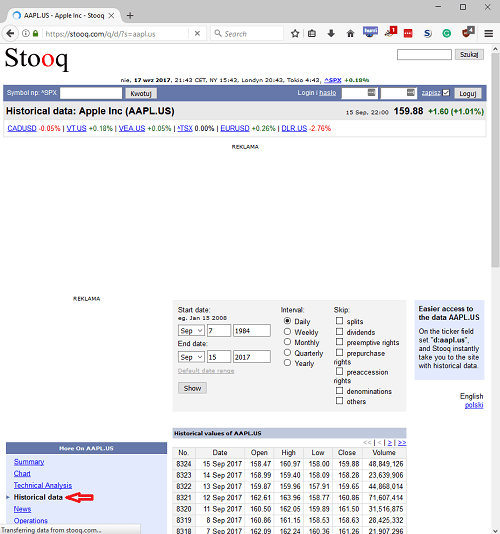The width and height of the screenshot is (500, 534).
Task: Open the ^SPX index link
Action: tap(332, 80)
